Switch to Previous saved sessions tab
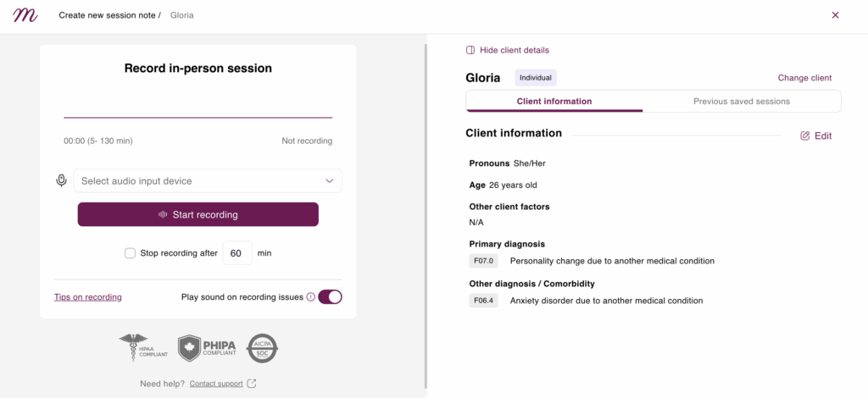The width and height of the screenshot is (868, 398). 741,102
